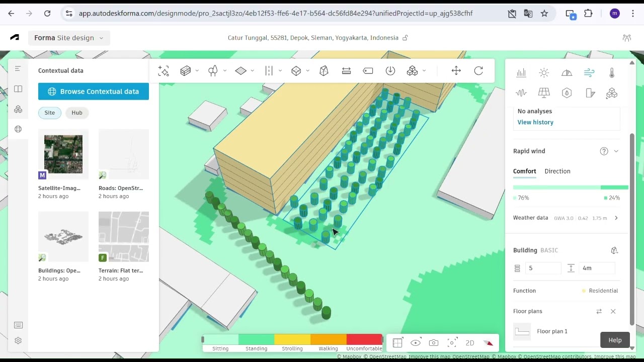644x362 pixels.
Task: Expand the box volume dropdown arrow
Action: point(308,71)
